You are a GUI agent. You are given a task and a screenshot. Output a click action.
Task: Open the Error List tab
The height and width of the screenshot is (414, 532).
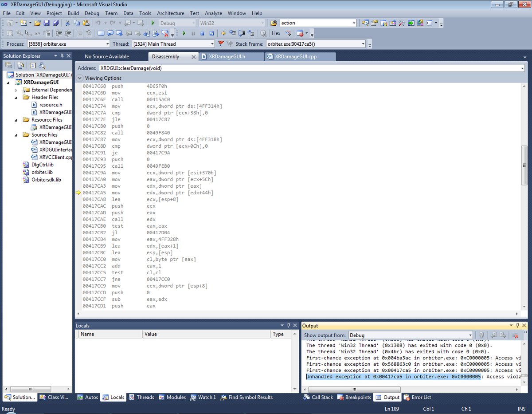[417, 397]
